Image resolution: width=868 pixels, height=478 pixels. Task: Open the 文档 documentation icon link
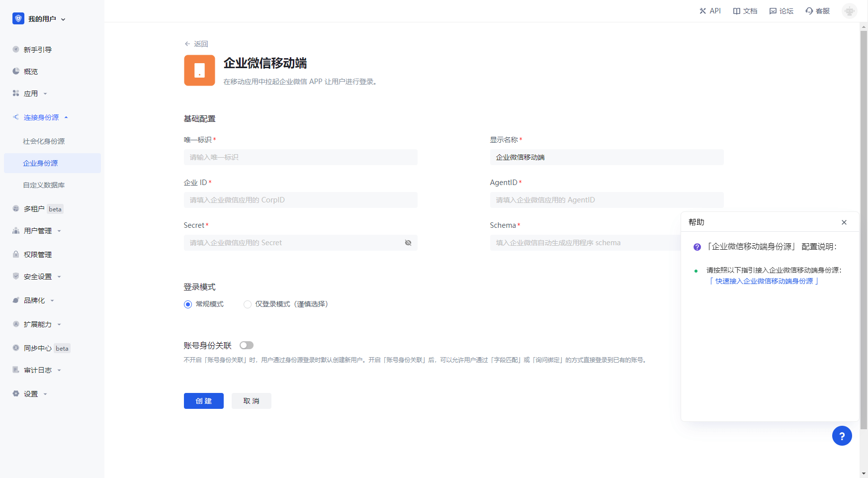tap(736, 11)
